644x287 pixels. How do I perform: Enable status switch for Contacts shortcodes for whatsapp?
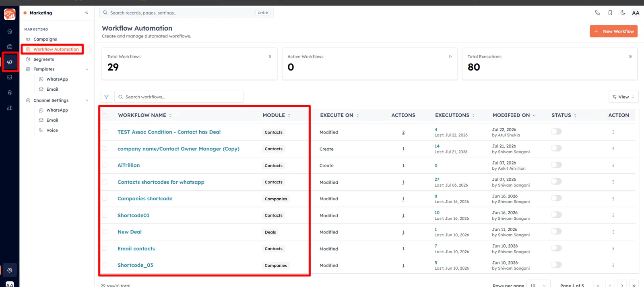(556, 181)
